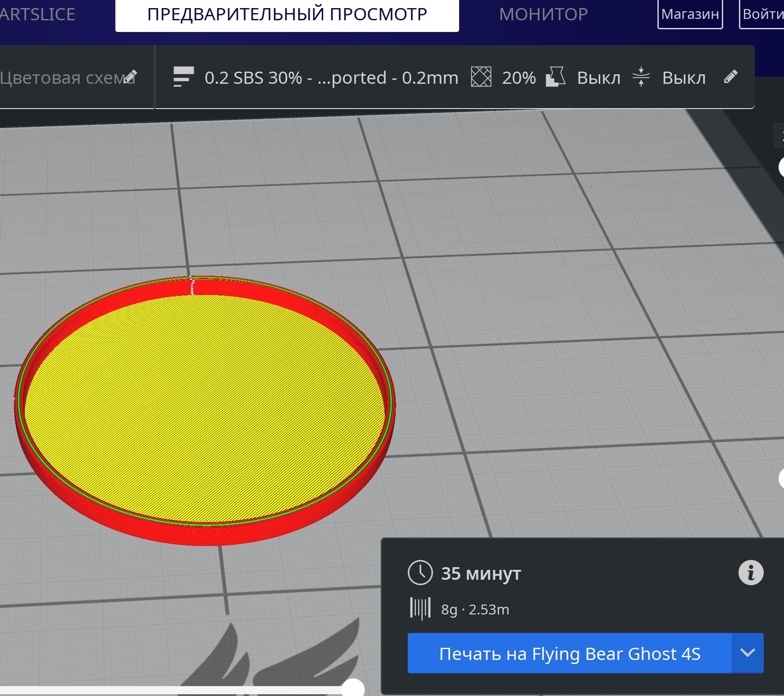Open the МОНИТОР tab
This screenshot has height=696, width=784.
(543, 15)
